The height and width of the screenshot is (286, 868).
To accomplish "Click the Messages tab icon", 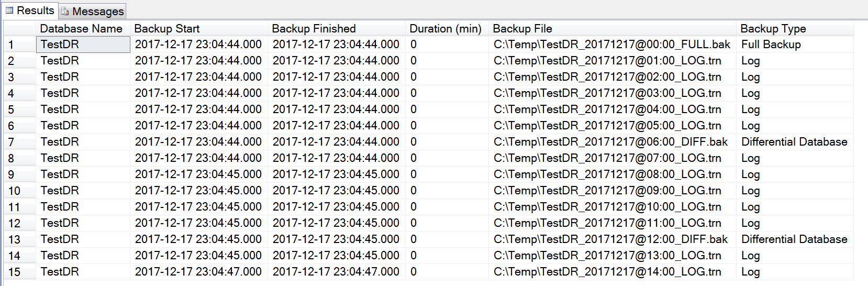I will tap(65, 11).
